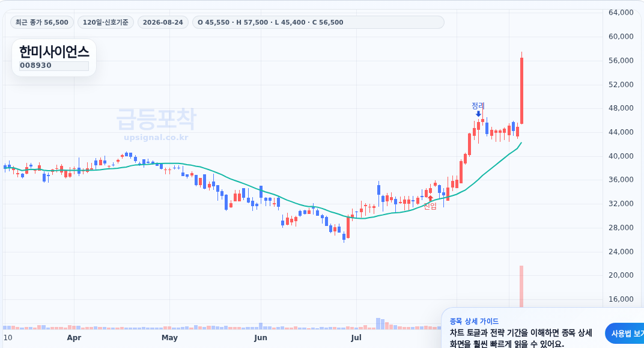Click the latest tall red candlestick
Viewport: 644px width, 348px height.
(521, 90)
